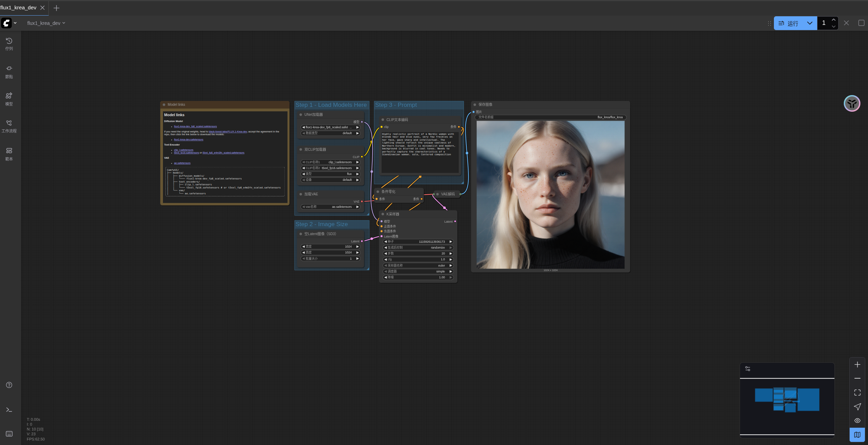Open the keyboard shortcuts panel
The height and width of the screenshot is (445, 868).
9,434
